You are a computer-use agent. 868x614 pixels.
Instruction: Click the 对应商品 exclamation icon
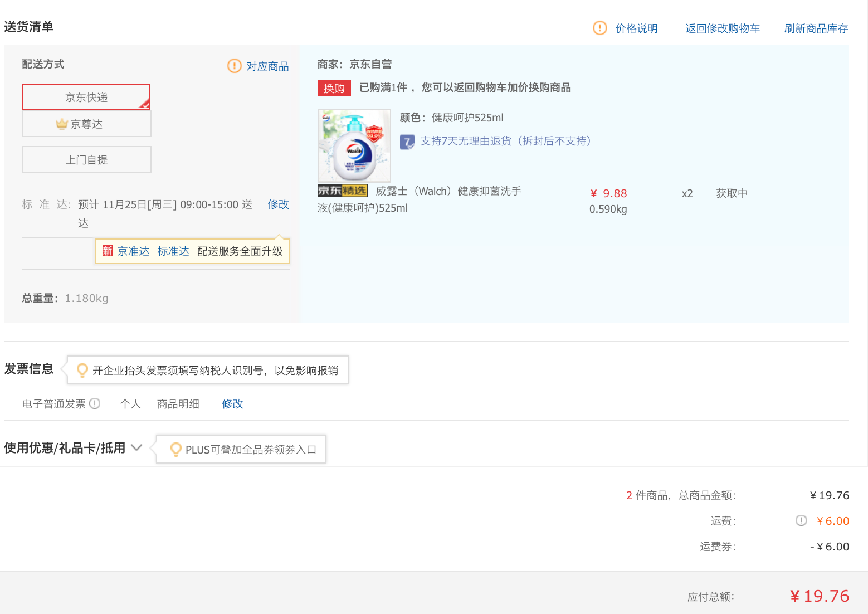click(235, 66)
